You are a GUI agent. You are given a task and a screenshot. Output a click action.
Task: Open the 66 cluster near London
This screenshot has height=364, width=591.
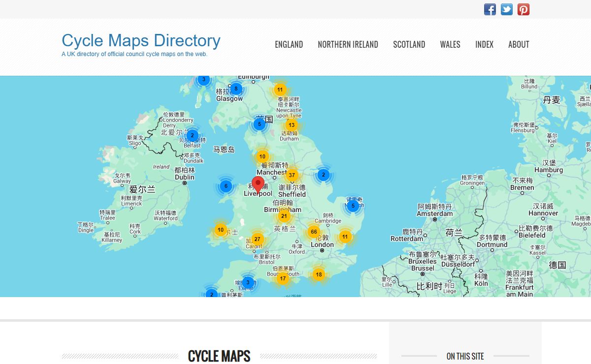[x=313, y=232]
